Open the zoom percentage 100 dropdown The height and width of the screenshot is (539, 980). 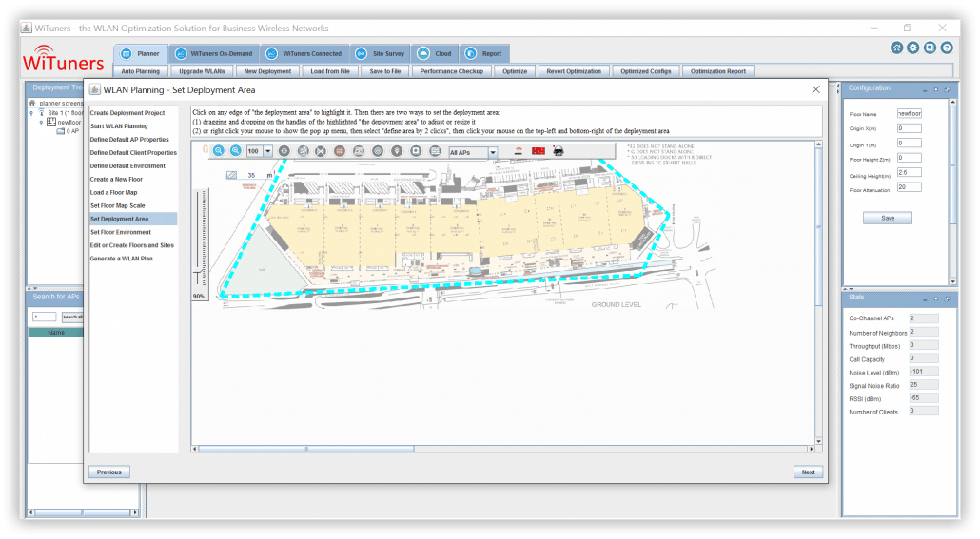[x=268, y=151]
